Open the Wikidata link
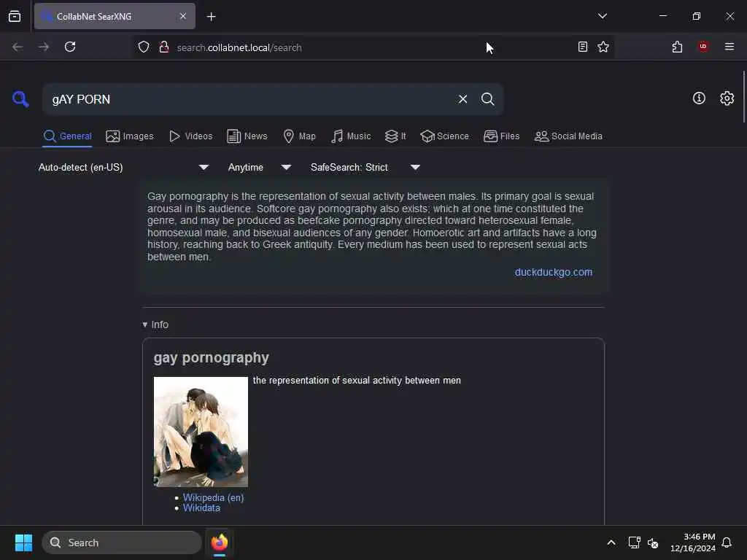747x560 pixels. tap(201, 508)
